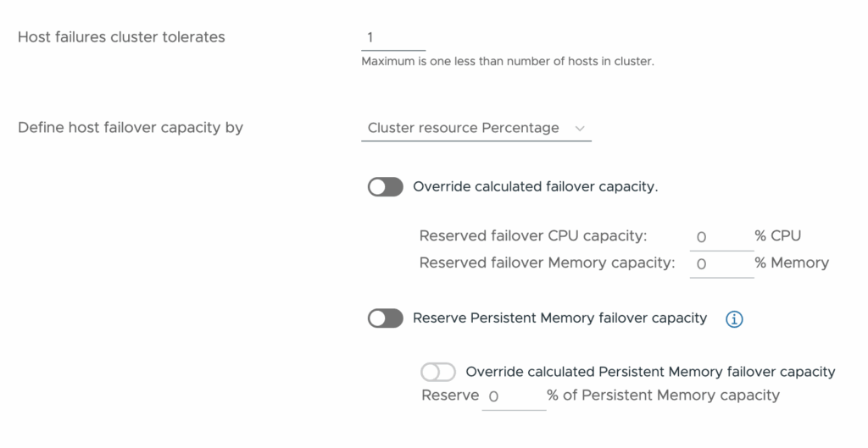Focus the Reserved failover CPU capacity field
The height and width of the screenshot is (448, 868).
721,237
